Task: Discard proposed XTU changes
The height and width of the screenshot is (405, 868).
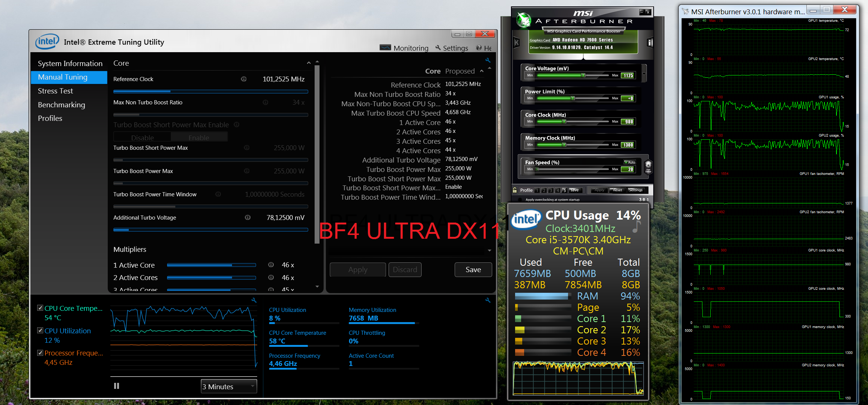Action: [x=405, y=269]
